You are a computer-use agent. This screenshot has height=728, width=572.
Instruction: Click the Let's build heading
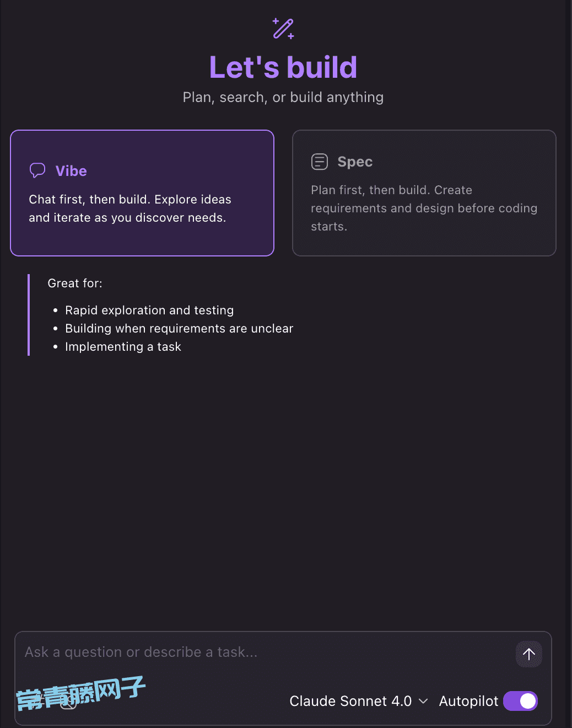(283, 67)
